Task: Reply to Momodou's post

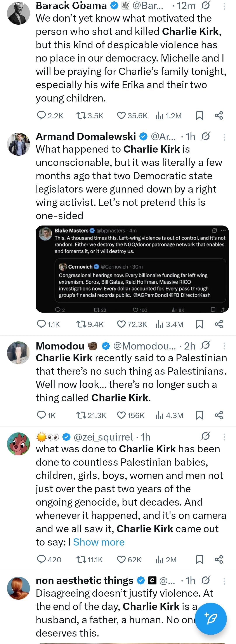Action: point(41,415)
